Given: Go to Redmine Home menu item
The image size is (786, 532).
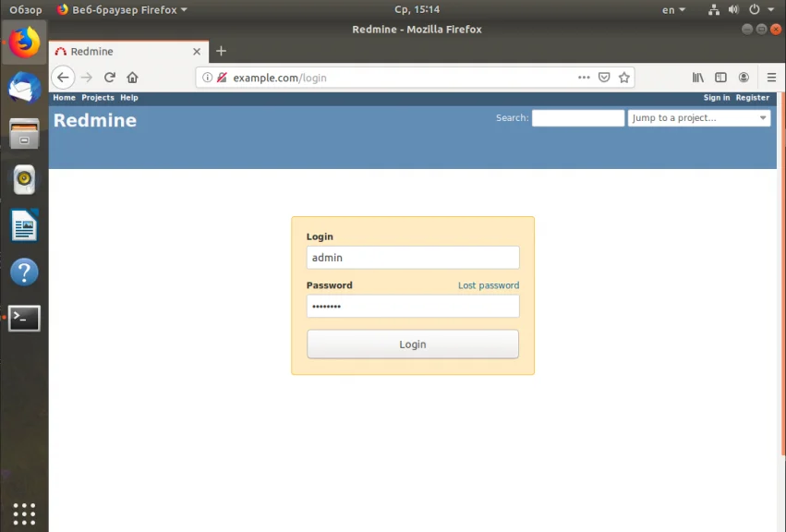Looking at the screenshot, I should click(x=64, y=98).
